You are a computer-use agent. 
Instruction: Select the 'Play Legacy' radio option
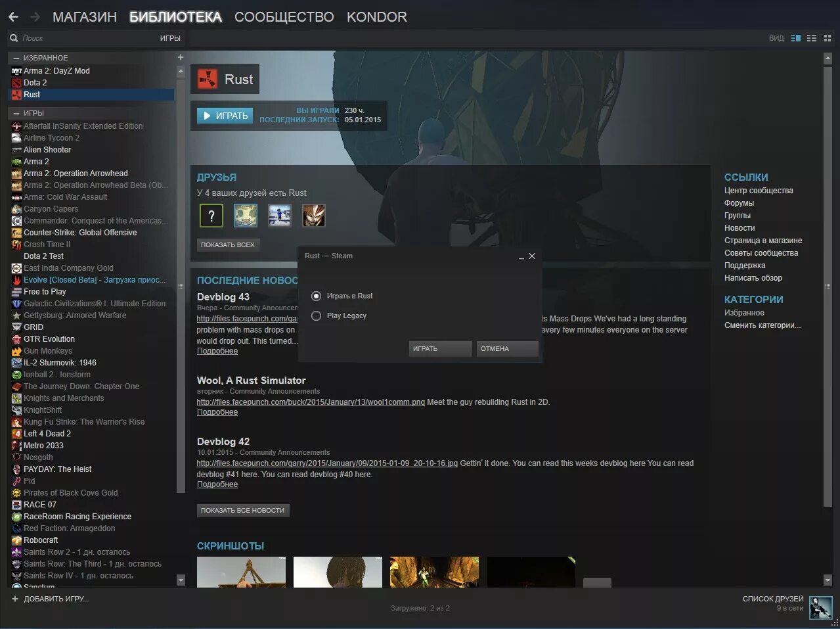(x=316, y=315)
